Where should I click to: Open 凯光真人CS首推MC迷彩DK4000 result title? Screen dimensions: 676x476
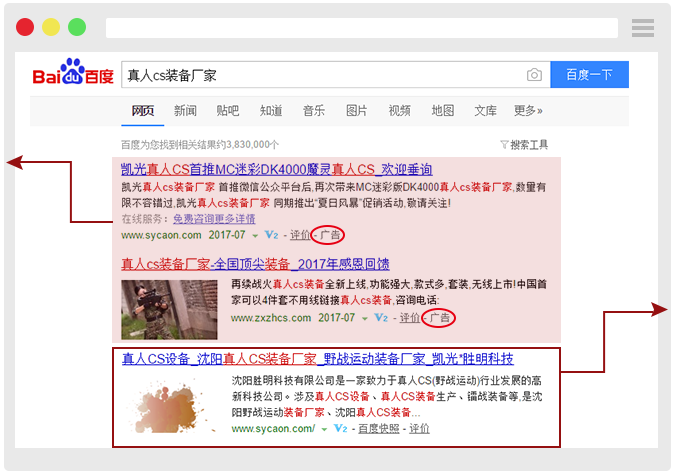pos(277,169)
